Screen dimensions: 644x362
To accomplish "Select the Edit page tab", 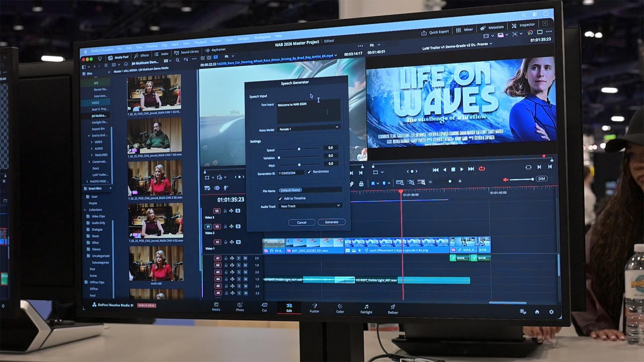I will (289, 307).
